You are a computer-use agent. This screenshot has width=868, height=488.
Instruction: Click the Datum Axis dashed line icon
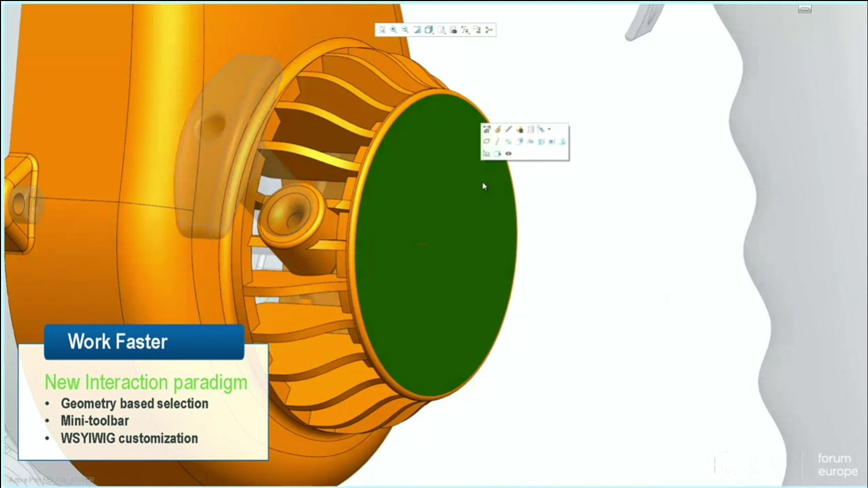[497, 141]
